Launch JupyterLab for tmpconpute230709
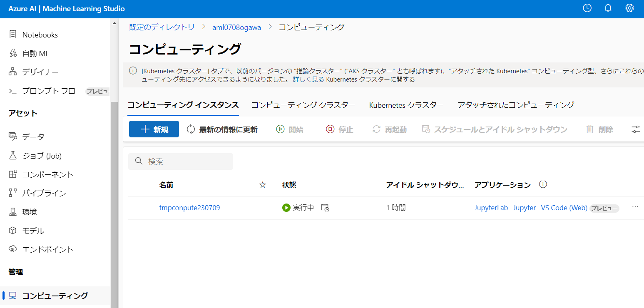Image resolution: width=644 pixels, height=308 pixels. coord(491,208)
